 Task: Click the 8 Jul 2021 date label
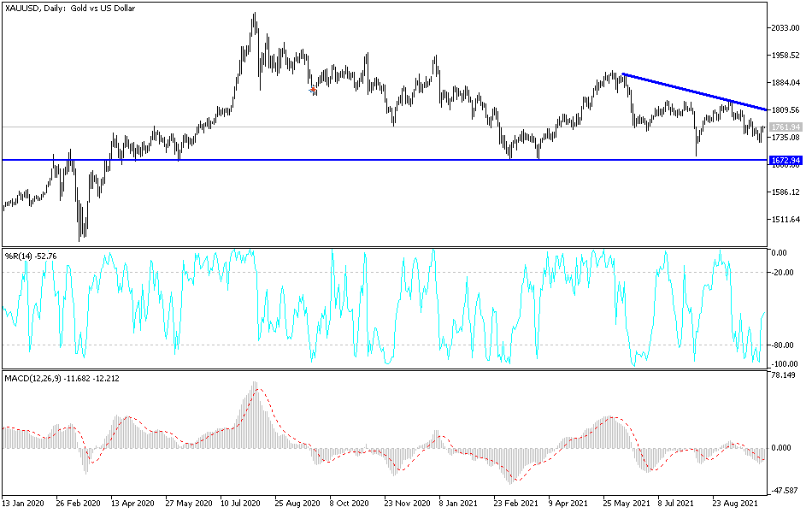(676, 504)
